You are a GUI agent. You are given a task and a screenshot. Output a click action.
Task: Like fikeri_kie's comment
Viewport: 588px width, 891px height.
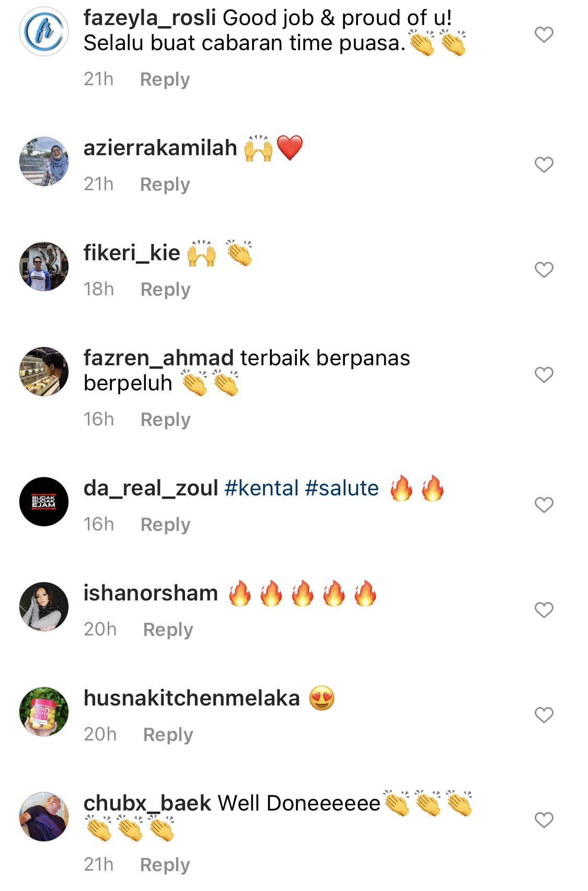[544, 270]
